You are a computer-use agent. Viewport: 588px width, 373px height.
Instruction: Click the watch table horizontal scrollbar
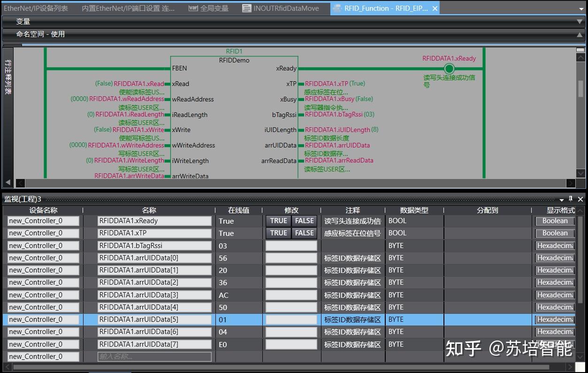(282, 367)
